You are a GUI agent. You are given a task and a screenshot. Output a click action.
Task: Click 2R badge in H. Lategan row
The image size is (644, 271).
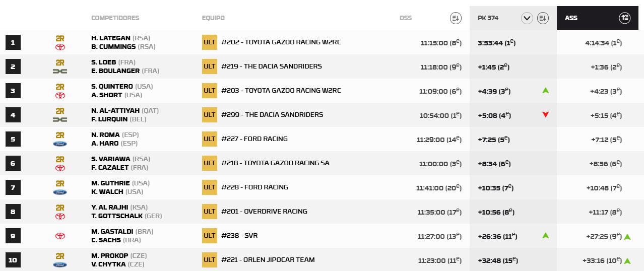click(x=60, y=38)
